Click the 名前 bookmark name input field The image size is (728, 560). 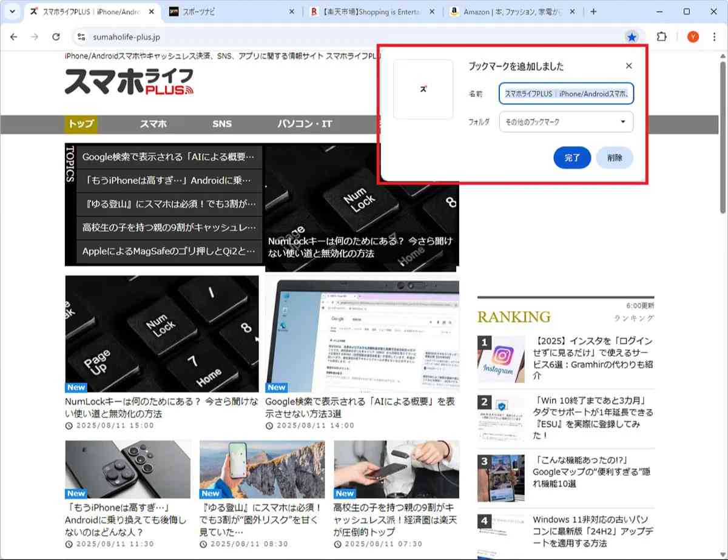[x=565, y=93]
